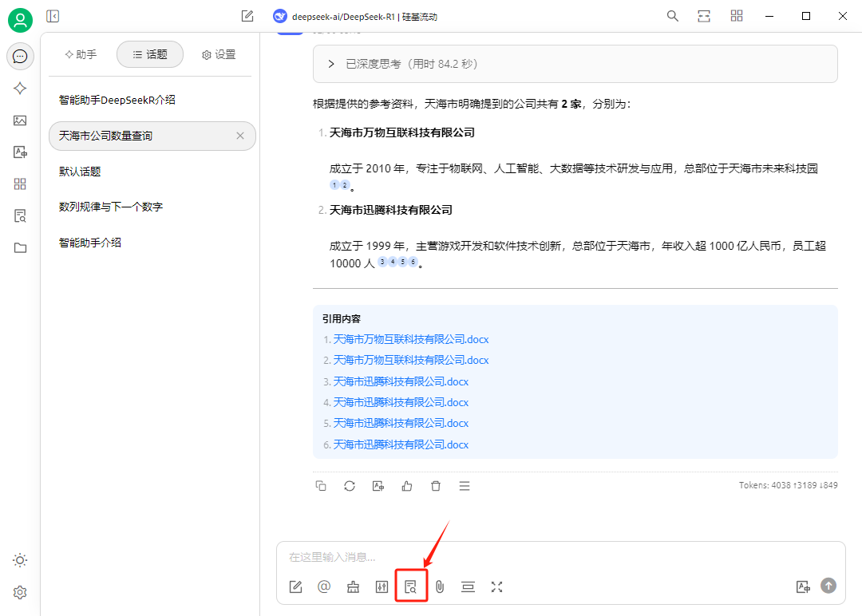Select the knowledge base icon in the input toolbar
862x616 pixels.
tap(410, 586)
